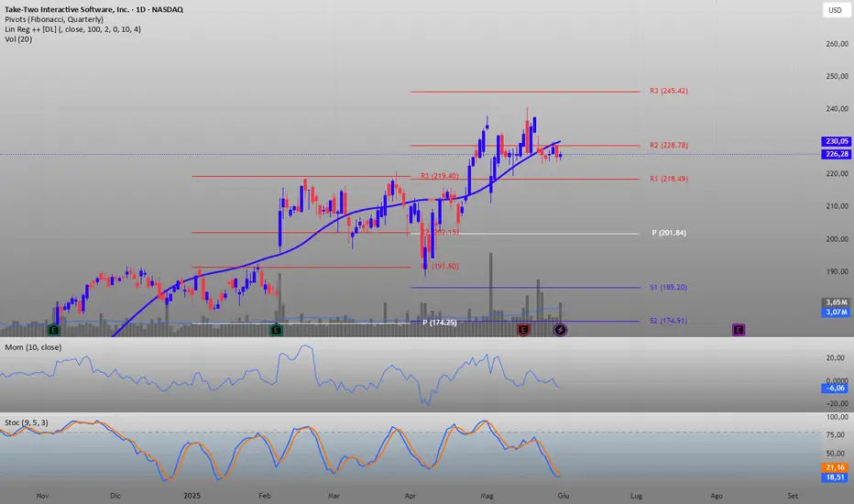This screenshot has width=854, height=504.
Task: Click the green earnings E marker near Nov
Action: [53, 330]
